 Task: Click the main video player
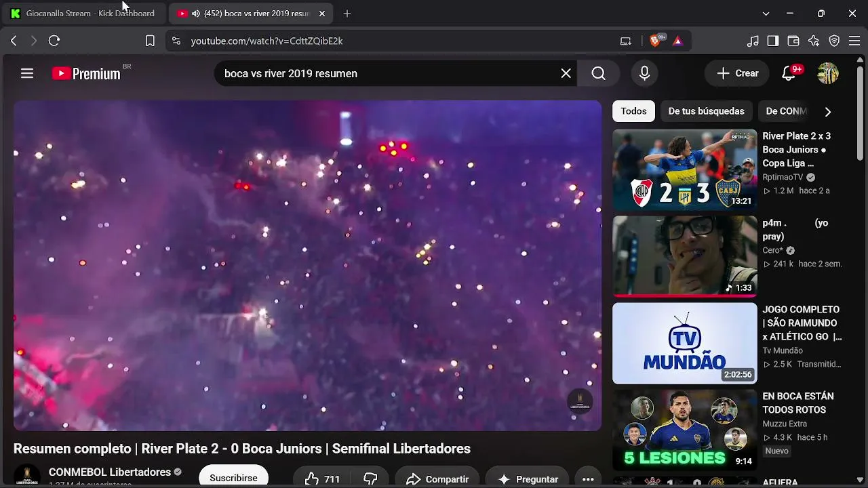[307, 266]
